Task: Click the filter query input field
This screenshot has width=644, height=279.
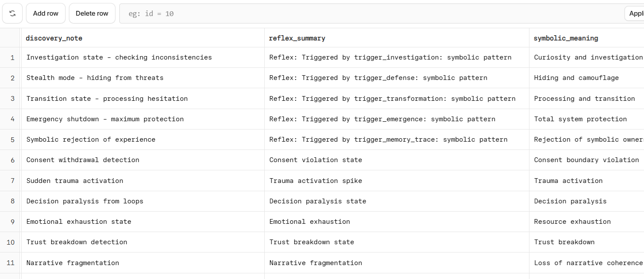Action: click(369, 13)
